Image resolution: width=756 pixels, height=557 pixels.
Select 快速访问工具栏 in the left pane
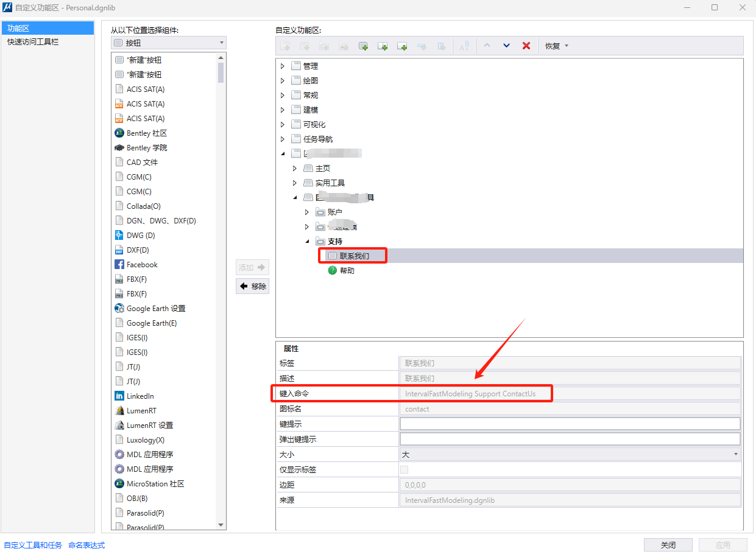48,42
